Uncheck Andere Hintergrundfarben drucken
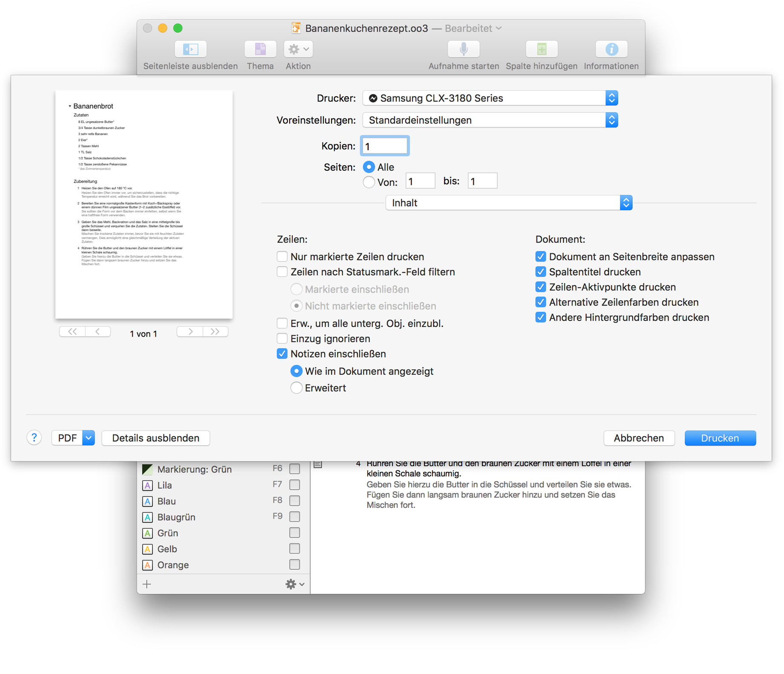Screen dimensions: 784x674 pyautogui.click(x=541, y=317)
